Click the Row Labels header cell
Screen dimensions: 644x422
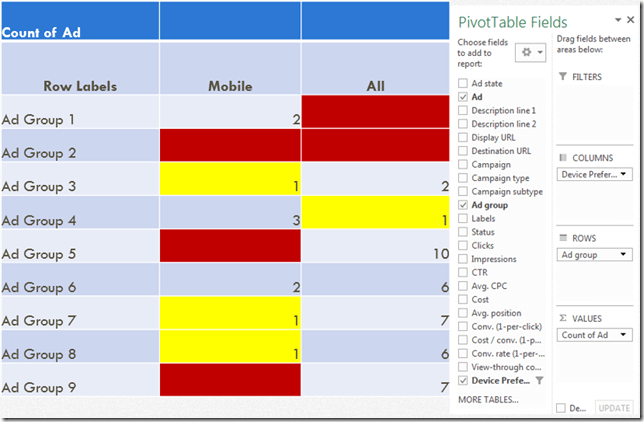pyautogui.click(x=79, y=86)
